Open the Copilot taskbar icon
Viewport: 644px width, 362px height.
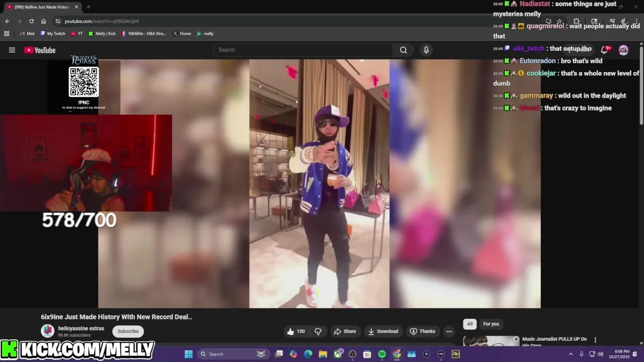293,354
